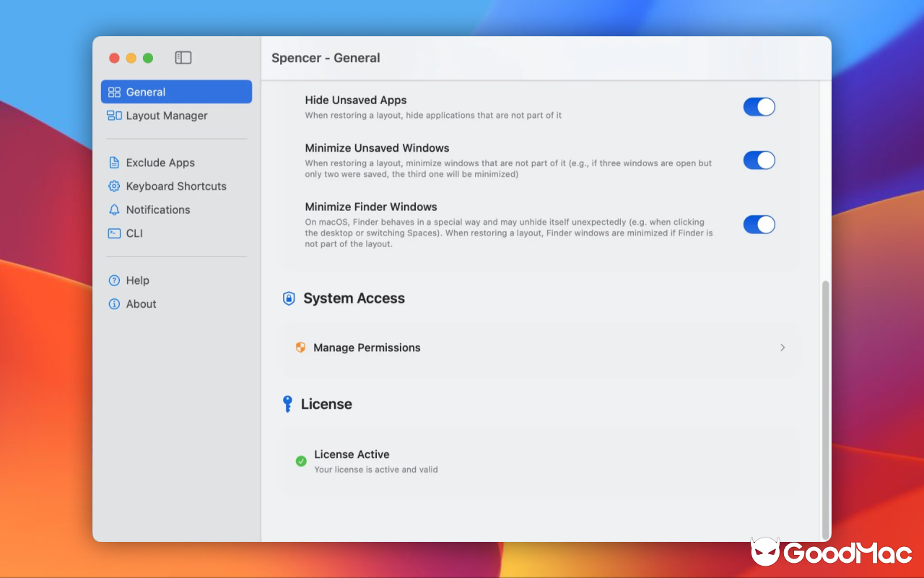This screenshot has height=578, width=924.
Task: Click the Manage Permissions shield icon
Action: point(301,348)
